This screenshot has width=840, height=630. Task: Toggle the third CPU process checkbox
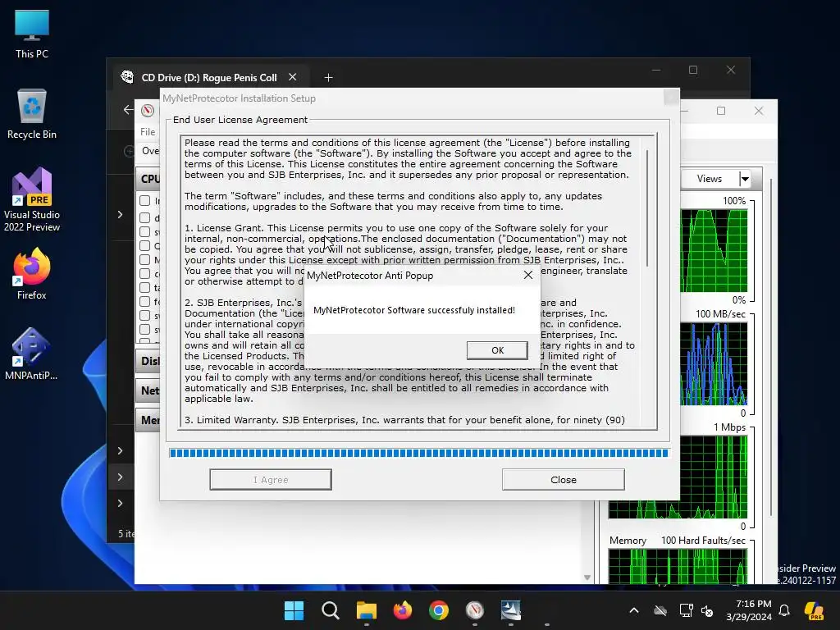[144, 231]
